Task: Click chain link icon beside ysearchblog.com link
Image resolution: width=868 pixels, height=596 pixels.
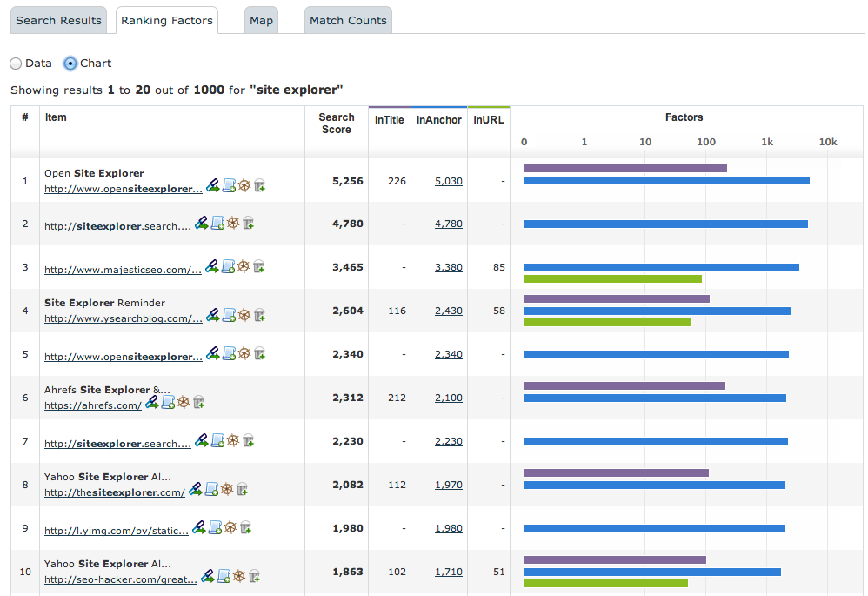Action: (212, 315)
